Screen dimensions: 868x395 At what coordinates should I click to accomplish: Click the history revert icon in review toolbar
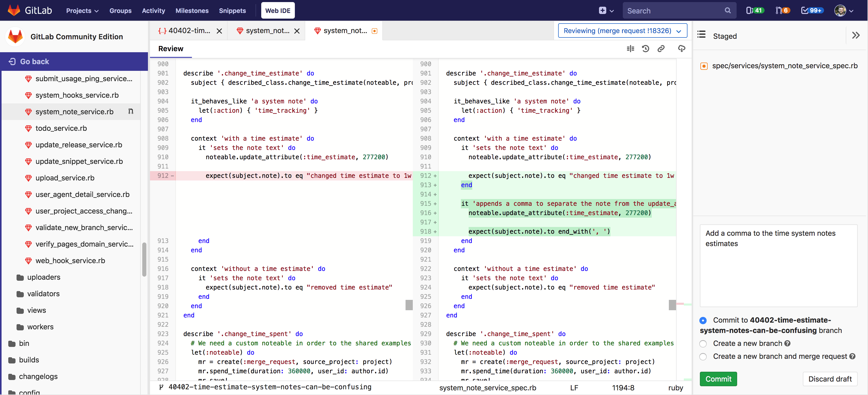point(645,49)
